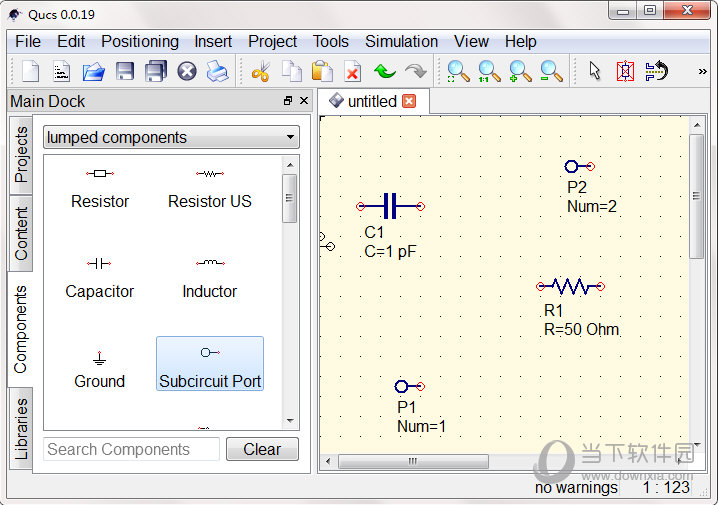Float the Main Dock panel
The height and width of the screenshot is (505, 718).
tap(288, 101)
